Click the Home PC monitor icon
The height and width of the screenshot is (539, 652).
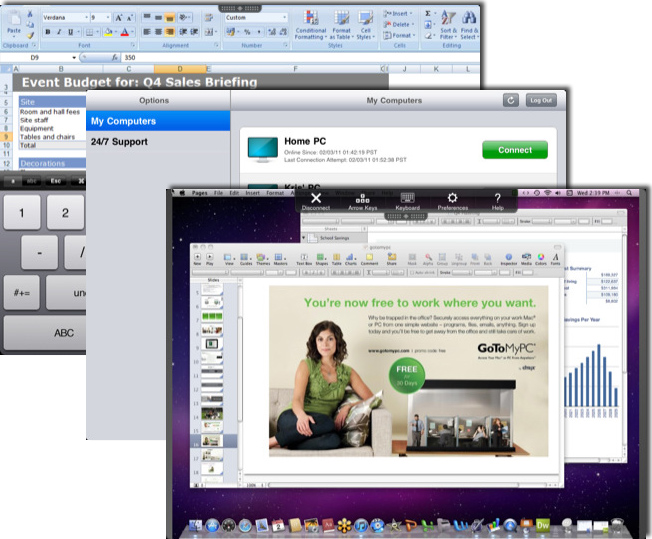point(262,150)
